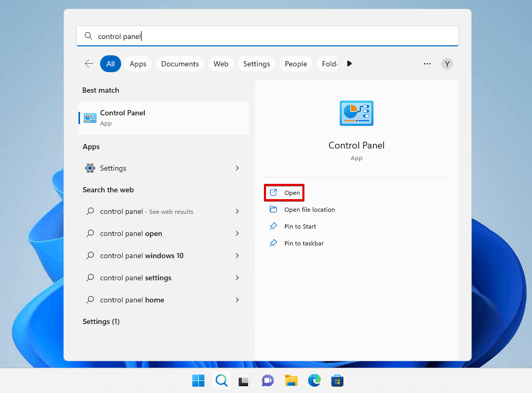Viewport: 532px width, 393px height.
Task: Open File Explorer from the taskbar
Action: [291, 380]
